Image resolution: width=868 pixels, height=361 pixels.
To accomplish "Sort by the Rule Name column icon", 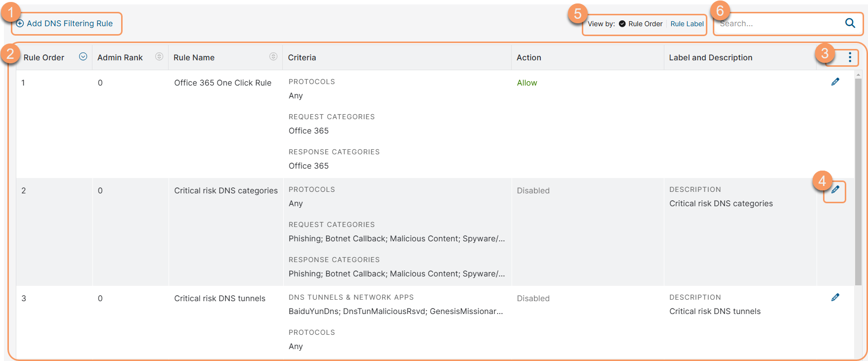I will tap(273, 57).
